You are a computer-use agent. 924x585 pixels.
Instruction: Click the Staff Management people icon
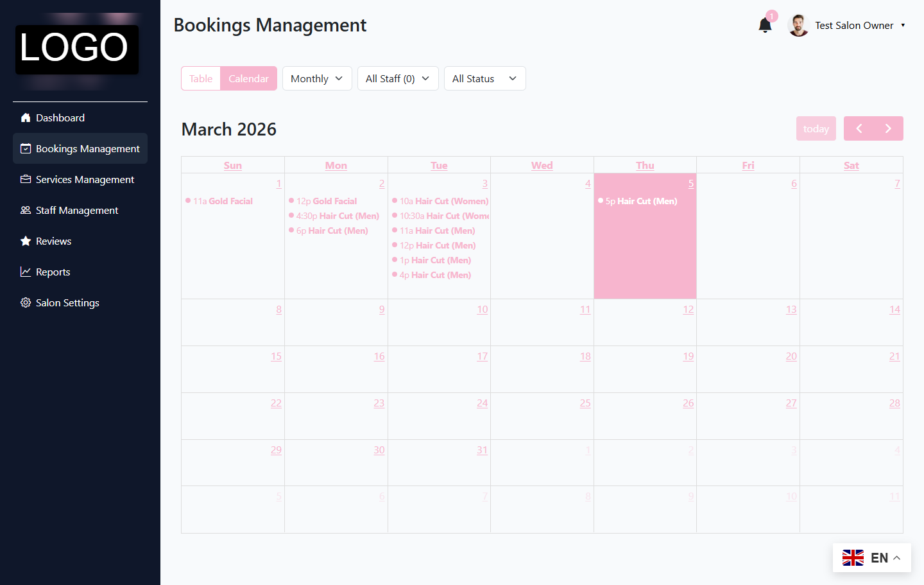[24, 210]
